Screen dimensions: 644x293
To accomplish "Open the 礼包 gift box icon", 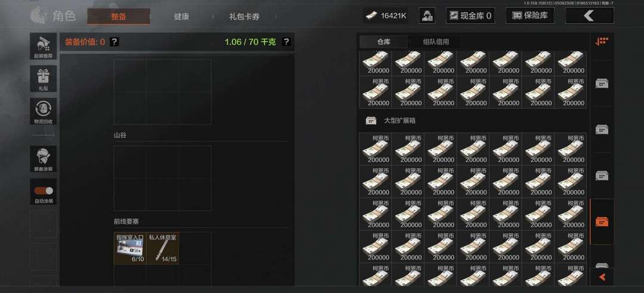I will coord(43,79).
